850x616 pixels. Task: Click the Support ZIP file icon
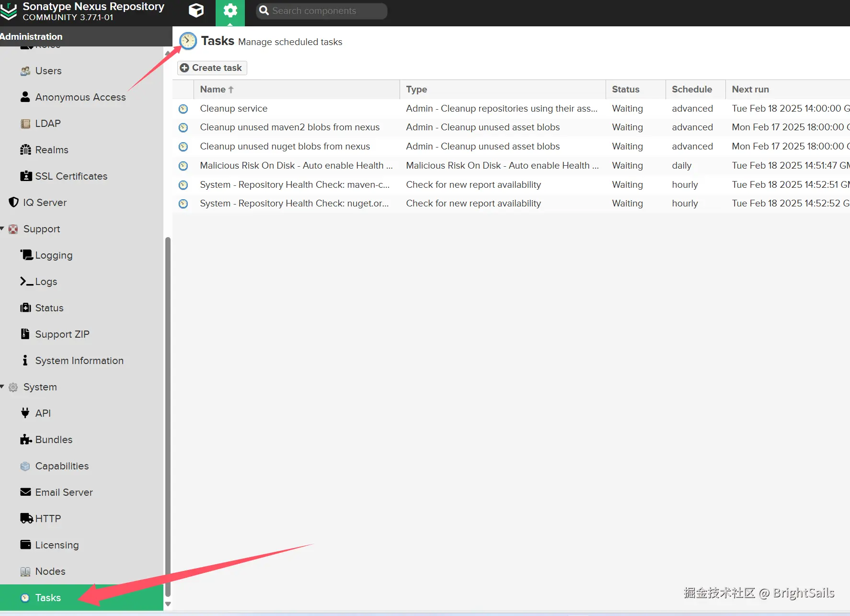click(25, 334)
